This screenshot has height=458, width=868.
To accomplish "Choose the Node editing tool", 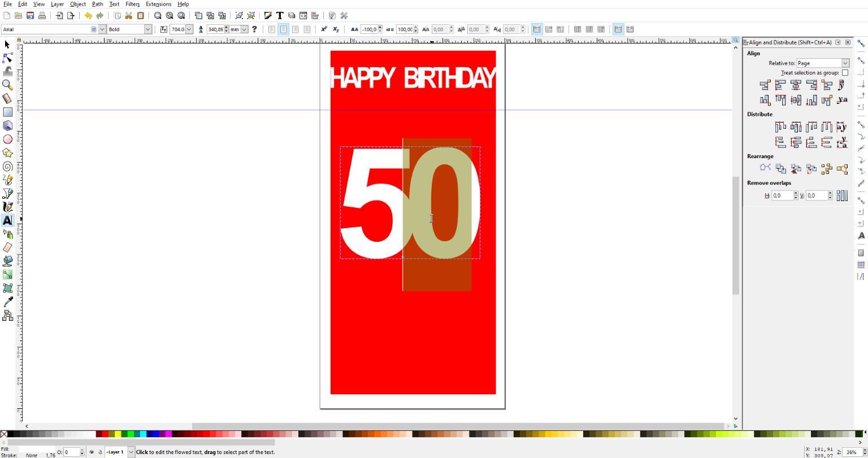I will [7, 58].
